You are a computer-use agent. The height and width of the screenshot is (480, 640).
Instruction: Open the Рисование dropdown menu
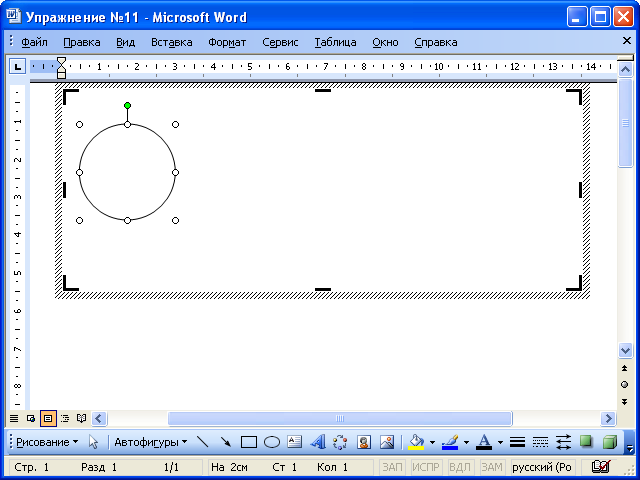pyautogui.click(x=47, y=442)
